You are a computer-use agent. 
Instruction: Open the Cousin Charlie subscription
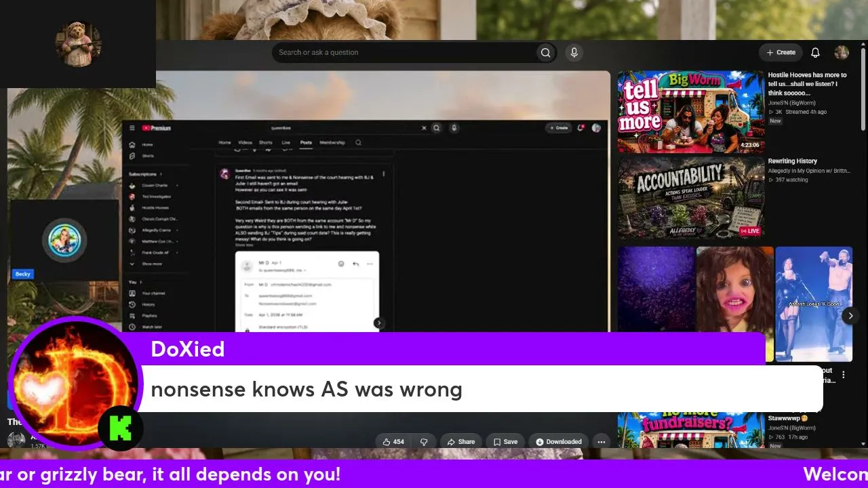(155, 185)
